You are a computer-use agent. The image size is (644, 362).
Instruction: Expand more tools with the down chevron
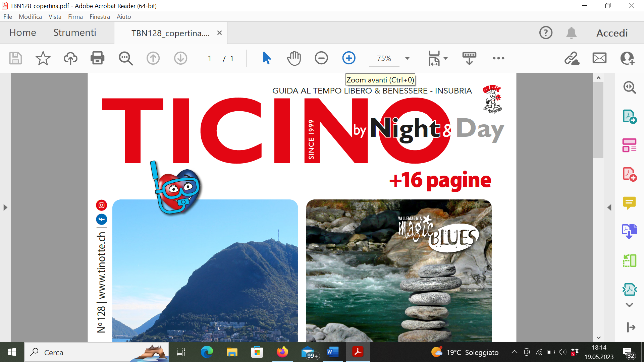point(629,305)
